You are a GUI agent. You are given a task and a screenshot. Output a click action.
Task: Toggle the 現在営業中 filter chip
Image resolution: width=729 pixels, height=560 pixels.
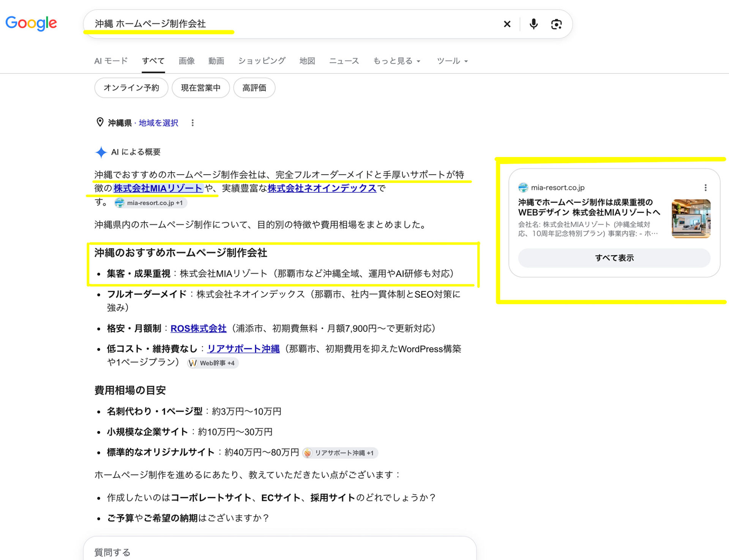point(201,88)
